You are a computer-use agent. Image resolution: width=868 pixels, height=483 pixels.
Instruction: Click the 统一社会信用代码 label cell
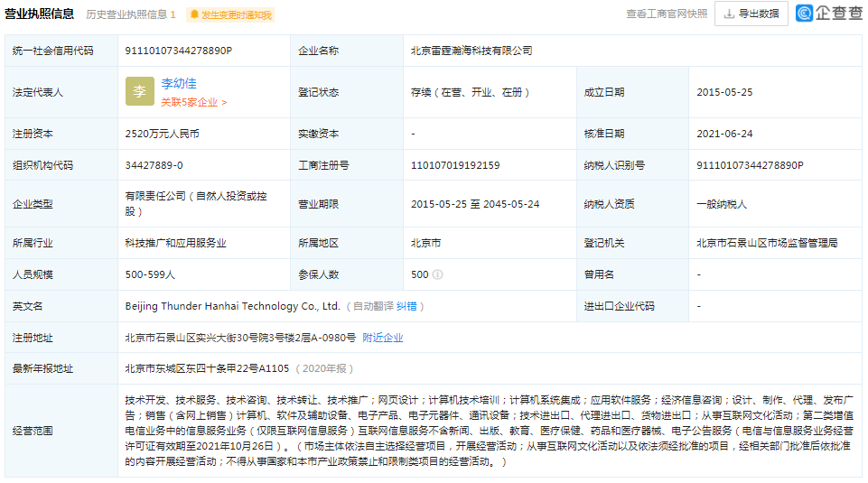pyautogui.click(x=61, y=51)
